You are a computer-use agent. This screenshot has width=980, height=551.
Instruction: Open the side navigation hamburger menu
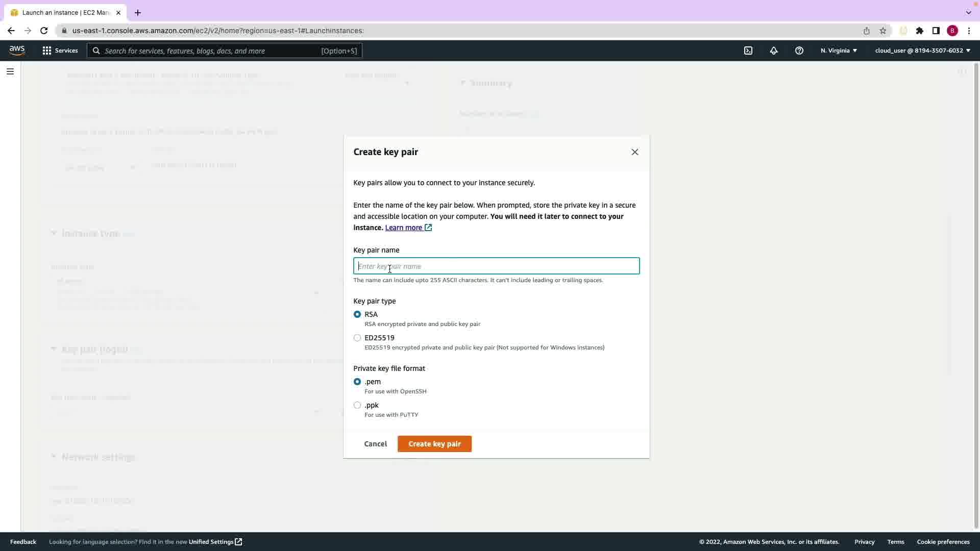[x=10, y=71]
